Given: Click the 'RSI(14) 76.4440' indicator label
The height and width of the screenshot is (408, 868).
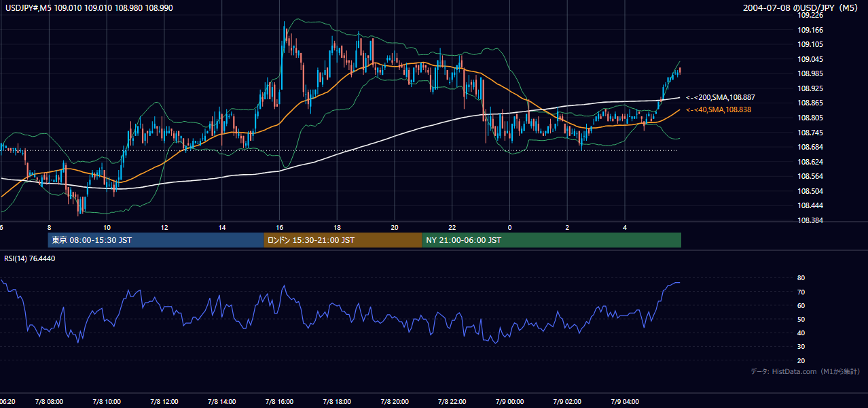Looking at the screenshot, I should point(30,258).
